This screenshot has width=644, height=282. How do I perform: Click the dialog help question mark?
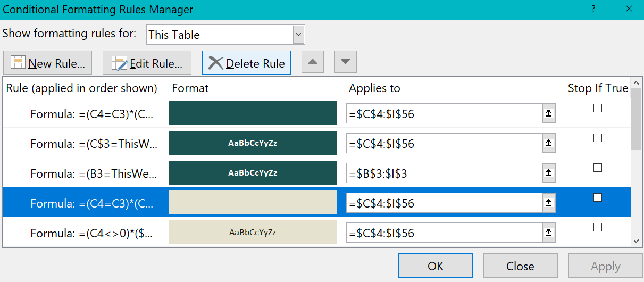click(592, 9)
